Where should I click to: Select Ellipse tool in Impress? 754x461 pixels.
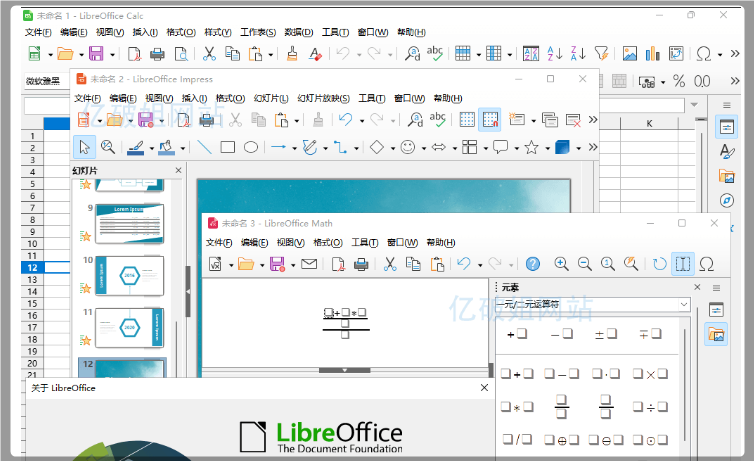tap(251, 147)
